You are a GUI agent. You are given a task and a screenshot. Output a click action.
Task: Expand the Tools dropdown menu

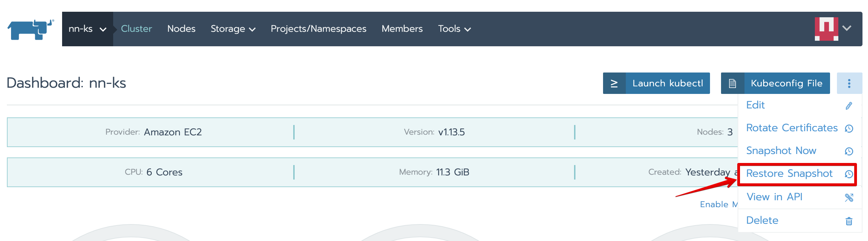point(454,29)
